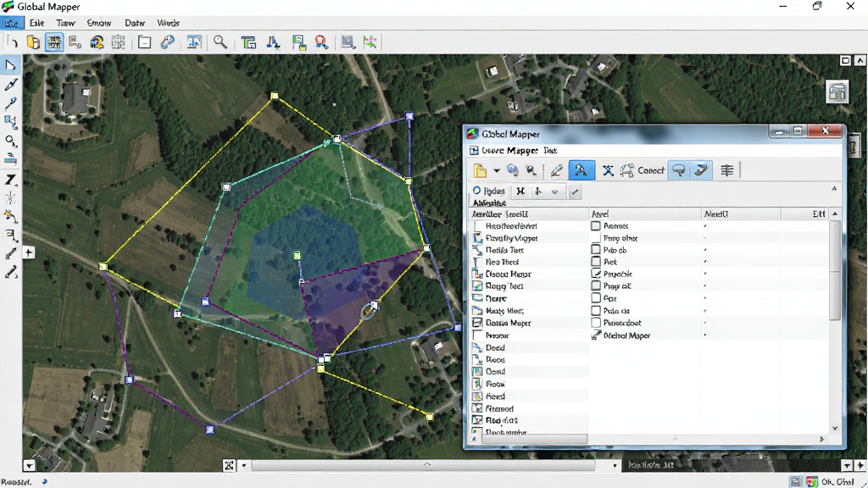868x488 pixels.
Task: Select the arrow pointer tool in left toolbar
Action: tap(10, 65)
